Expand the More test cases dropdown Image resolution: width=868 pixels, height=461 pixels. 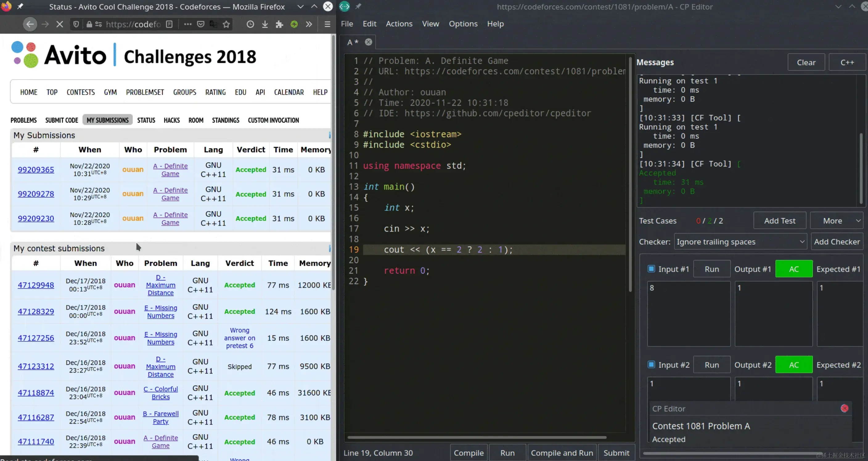pos(836,220)
